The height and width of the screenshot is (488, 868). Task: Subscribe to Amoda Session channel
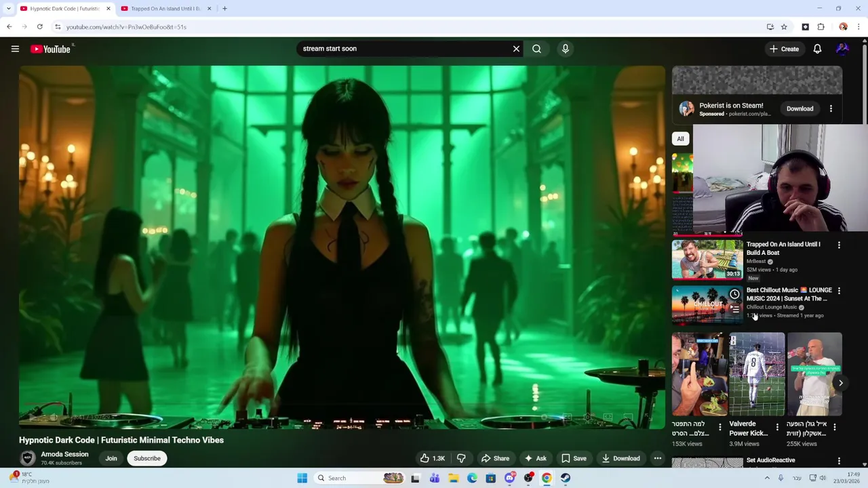coord(147,458)
